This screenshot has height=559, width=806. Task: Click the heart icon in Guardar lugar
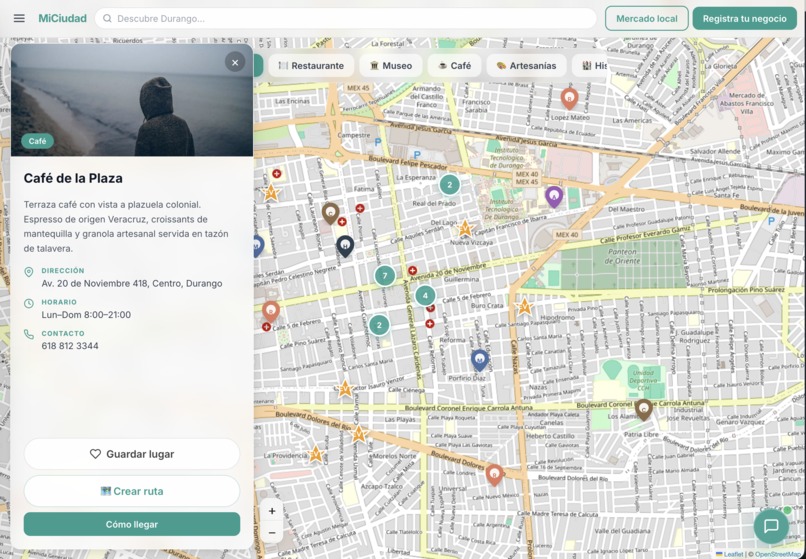point(95,454)
